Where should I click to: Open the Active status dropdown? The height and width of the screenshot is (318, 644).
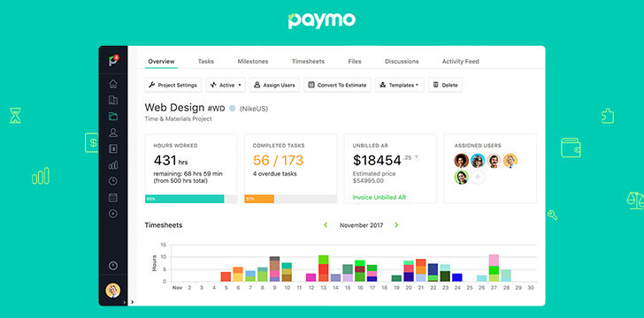pyautogui.click(x=226, y=85)
